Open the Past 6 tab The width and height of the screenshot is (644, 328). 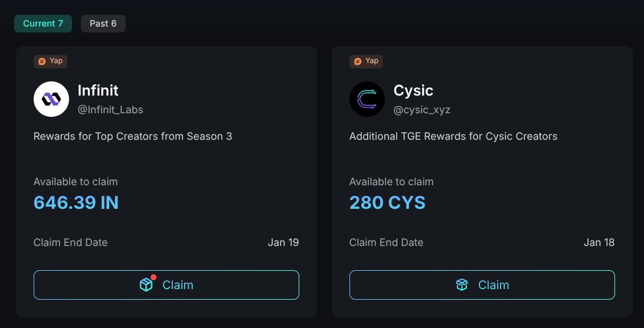[x=103, y=24]
